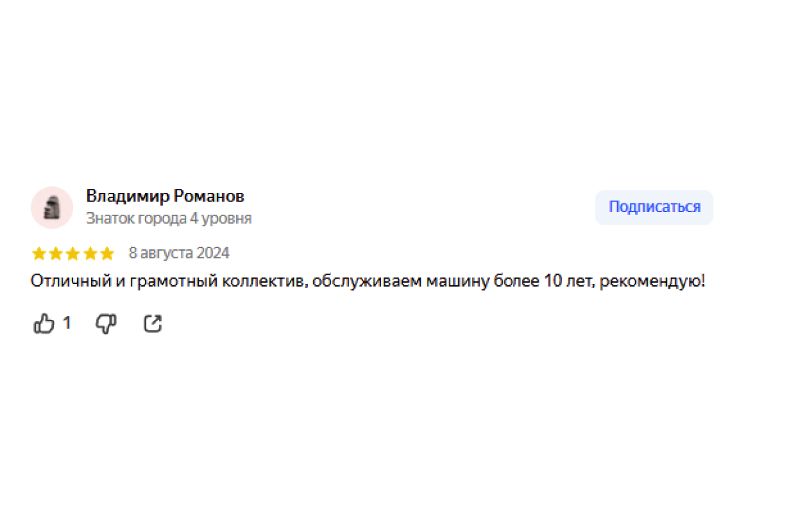The width and height of the screenshot is (798, 532).
Task: Click the fifth rating star
Action: coord(107,253)
